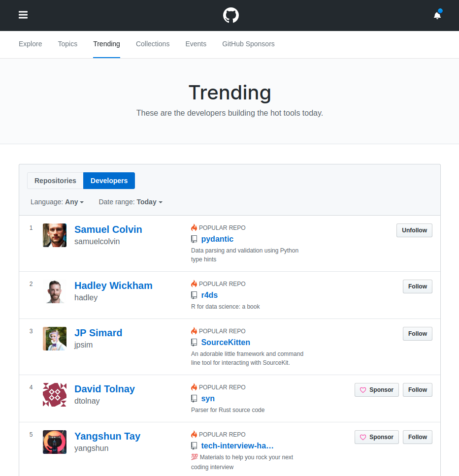Sponsor David Tolnay
The height and width of the screenshot is (476, 459).
point(377,390)
